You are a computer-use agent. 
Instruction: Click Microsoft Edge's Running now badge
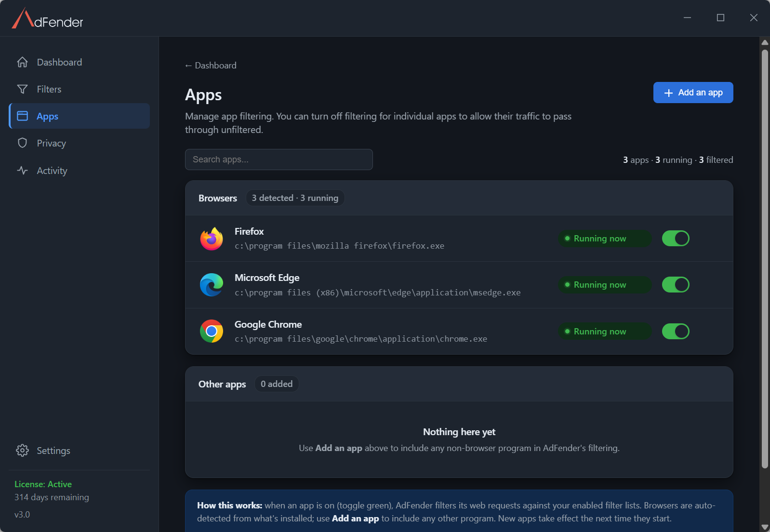coord(605,285)
